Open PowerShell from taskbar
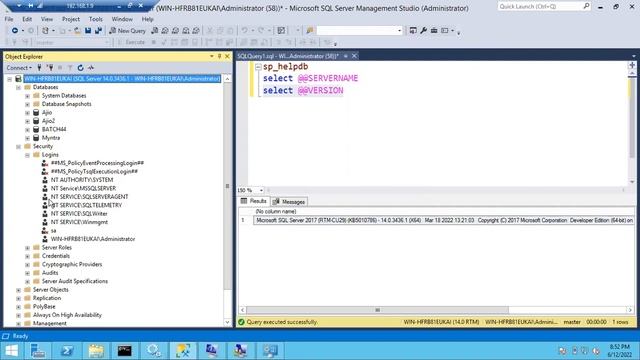The image size is (640, 360). tap(67, 351)
